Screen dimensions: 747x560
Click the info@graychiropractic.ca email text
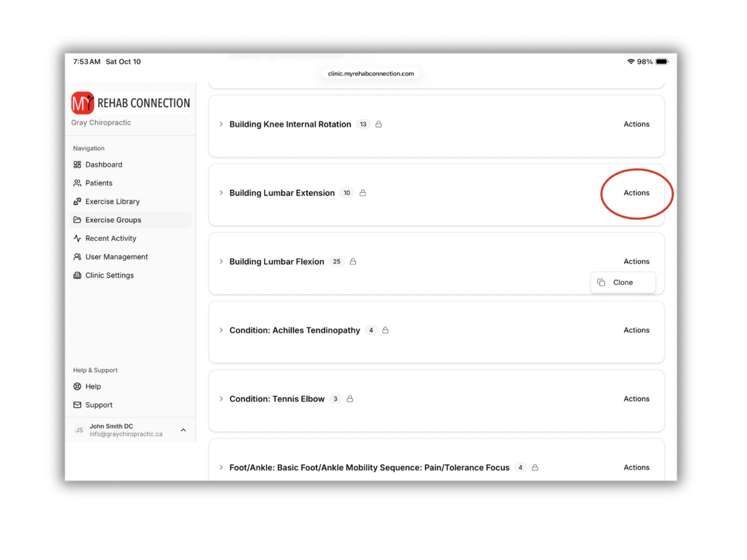(126, 434)
